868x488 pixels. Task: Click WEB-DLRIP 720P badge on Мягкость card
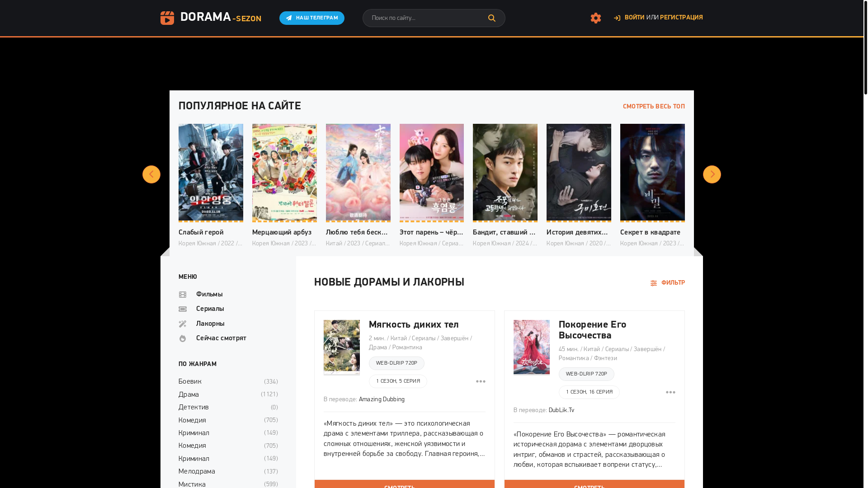coord(396,363)
